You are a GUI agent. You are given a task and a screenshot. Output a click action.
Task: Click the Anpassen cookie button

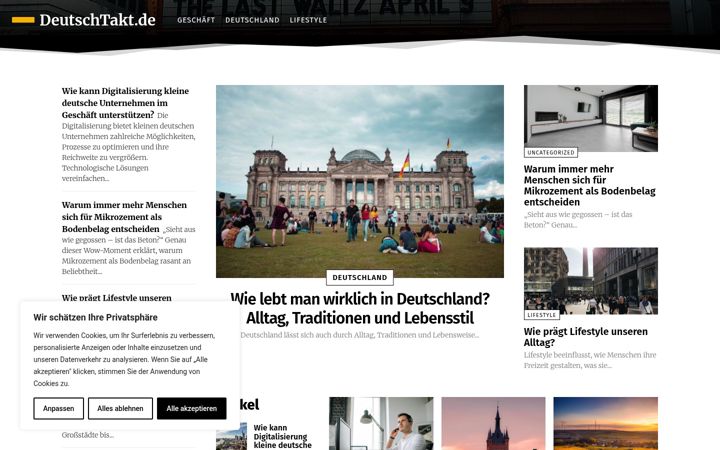(x=58, y=408)
